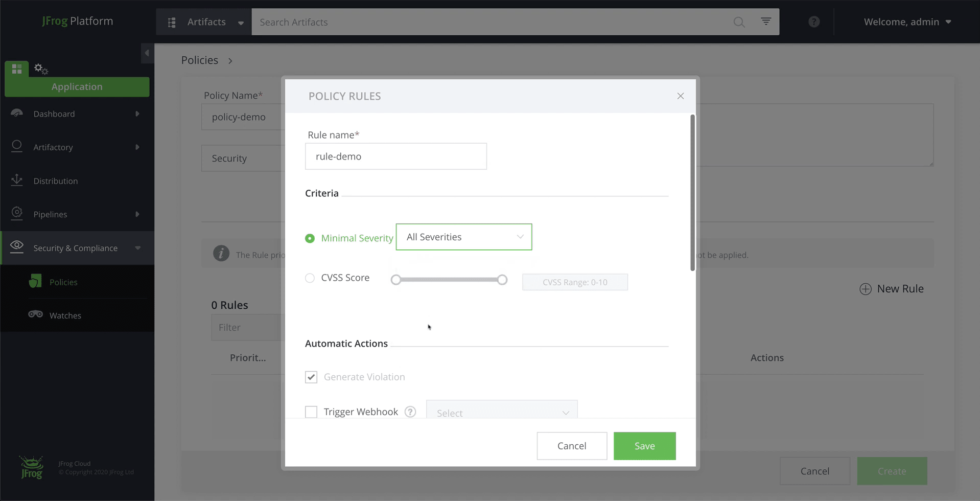980x501 pixels.
Task: Click the search magnifier in Search Artifacts
Action: [x=739, y=22]
